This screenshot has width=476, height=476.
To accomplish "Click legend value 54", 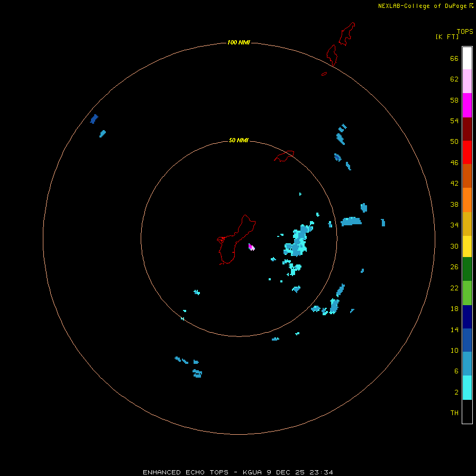I will [x=454, y=121].
